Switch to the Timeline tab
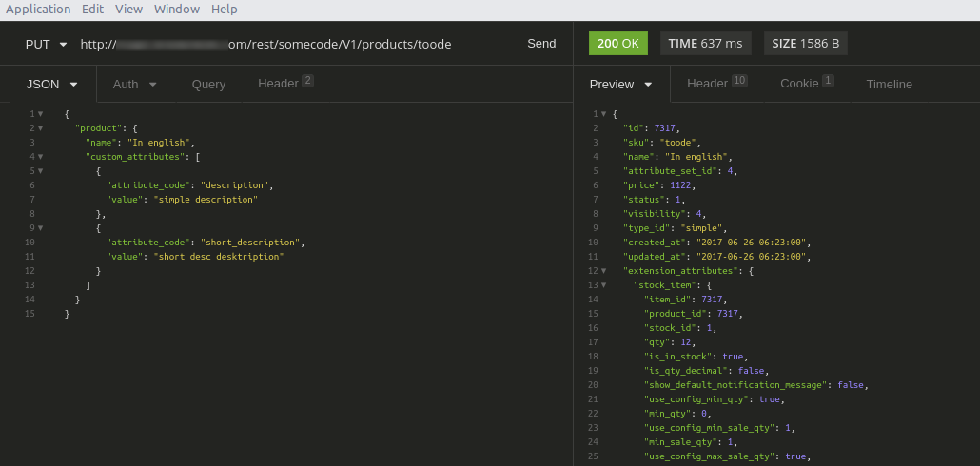 (889, 85)
